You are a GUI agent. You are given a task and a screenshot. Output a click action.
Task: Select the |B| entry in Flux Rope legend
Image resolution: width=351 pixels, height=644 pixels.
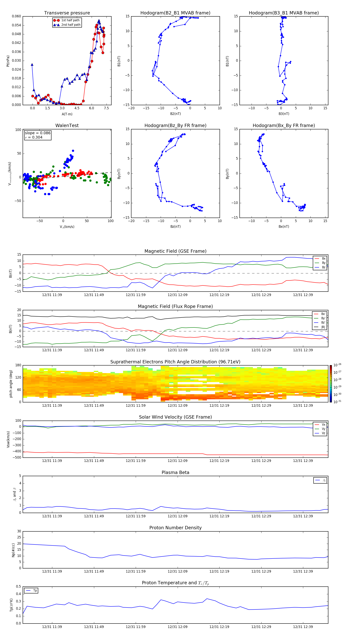click(x=320, y=327)
